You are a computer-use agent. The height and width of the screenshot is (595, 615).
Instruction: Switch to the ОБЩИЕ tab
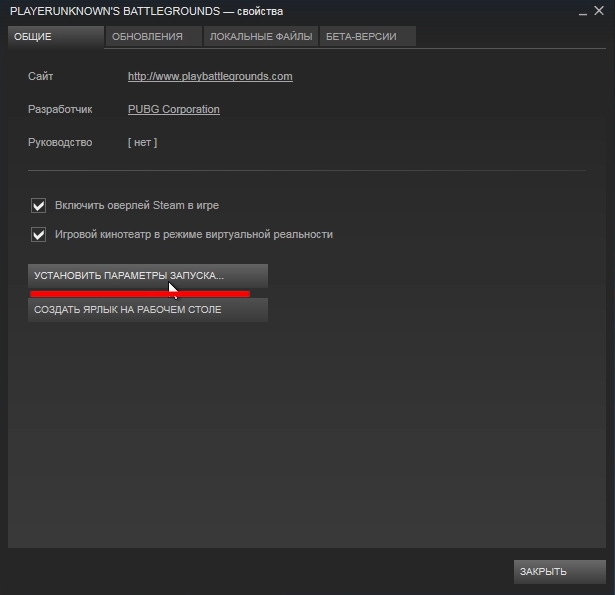[56, 37]
